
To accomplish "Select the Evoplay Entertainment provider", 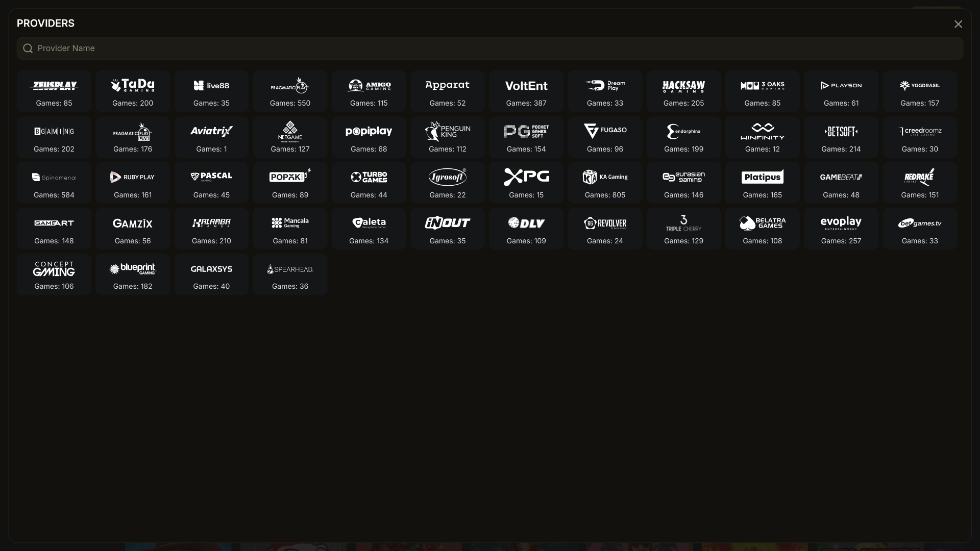I will (x=841, y=229).
